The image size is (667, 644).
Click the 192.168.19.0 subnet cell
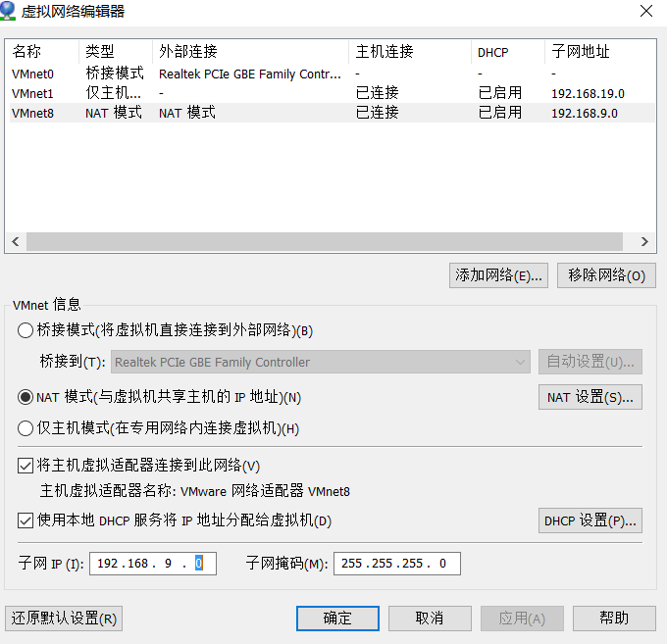pos(588,93)
